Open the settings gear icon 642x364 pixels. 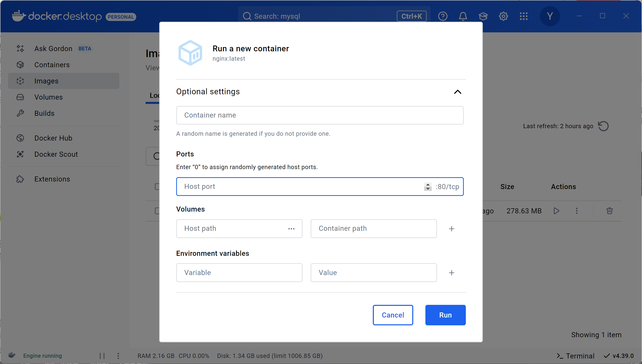(x=503, y=16)
